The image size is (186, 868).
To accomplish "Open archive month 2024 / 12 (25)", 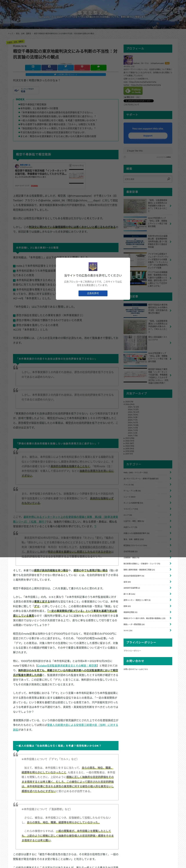I will point(133,407).
